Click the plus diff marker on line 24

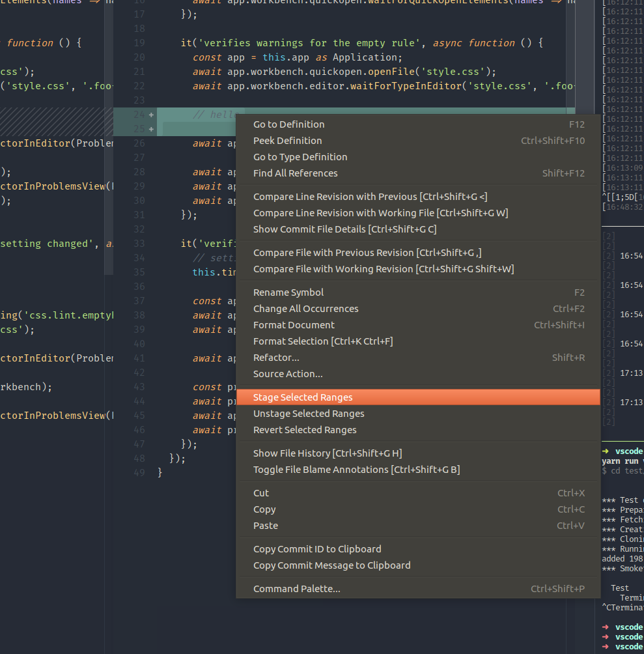tap(150, 115)
